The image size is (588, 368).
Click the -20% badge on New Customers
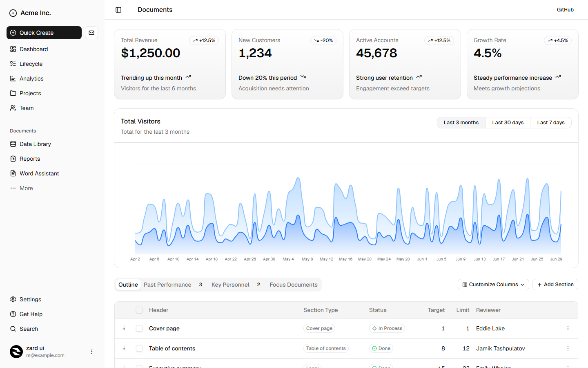pos(323,40)
